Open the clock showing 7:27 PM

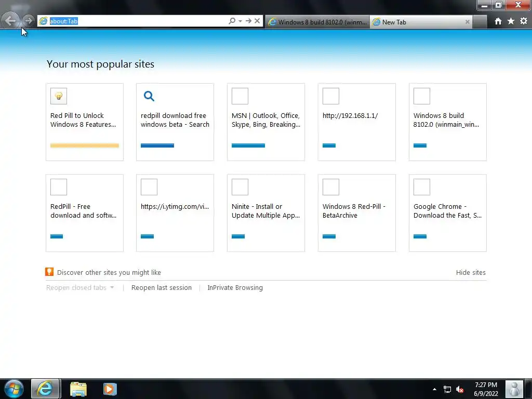(x=486, y=389)
